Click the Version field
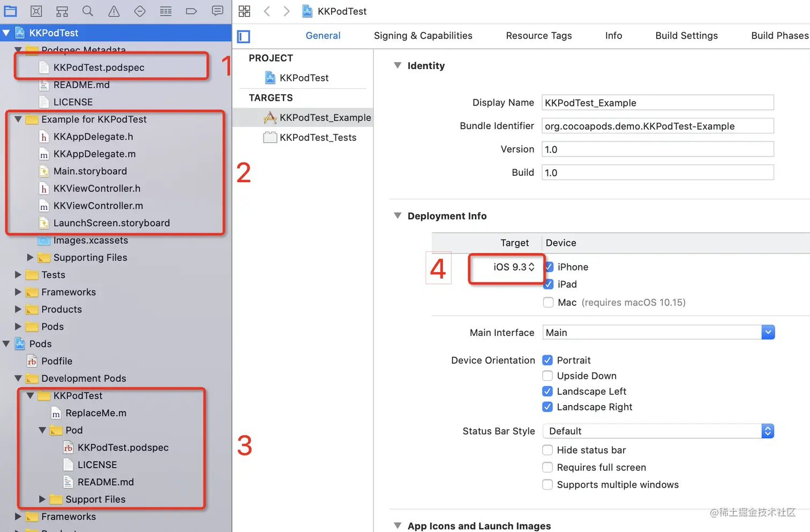The width and height of the screenshot is (810, 532). [658, 149]
